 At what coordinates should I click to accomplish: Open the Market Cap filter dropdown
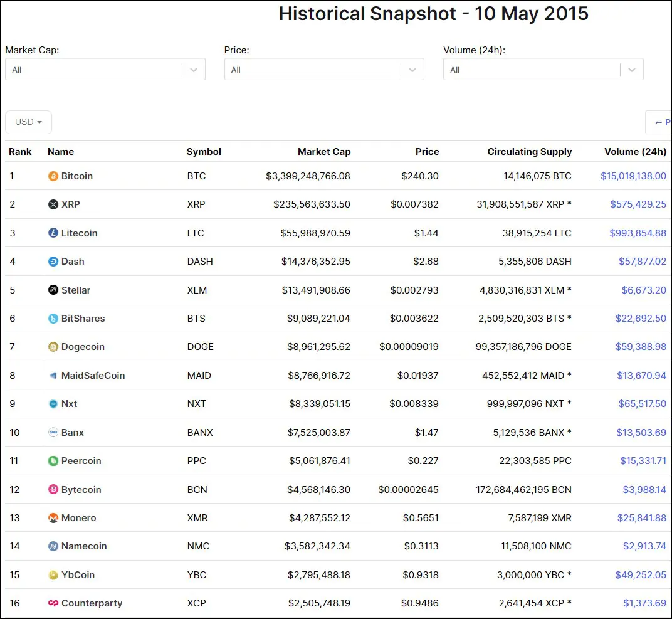point(105,69)
